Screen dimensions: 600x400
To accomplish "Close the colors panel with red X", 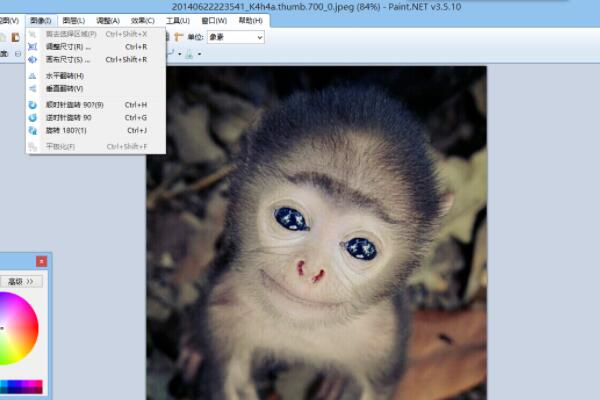I will pos(41,261).
